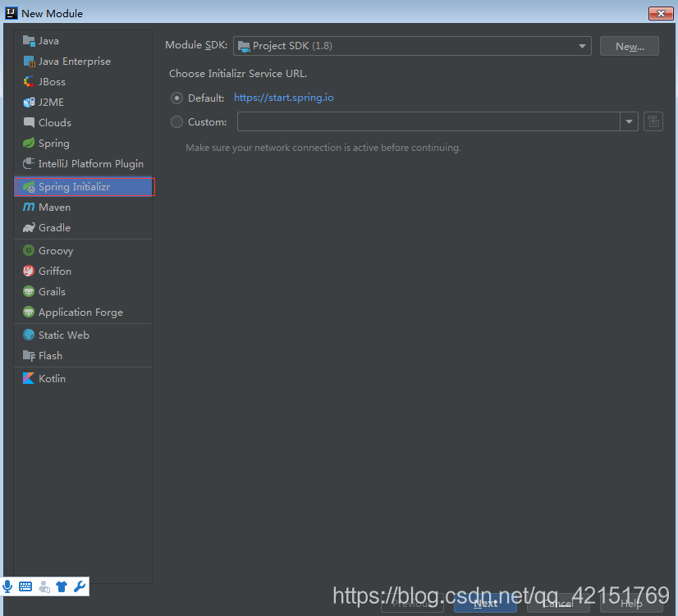Select Flash text entry

(x=50, y=355)
